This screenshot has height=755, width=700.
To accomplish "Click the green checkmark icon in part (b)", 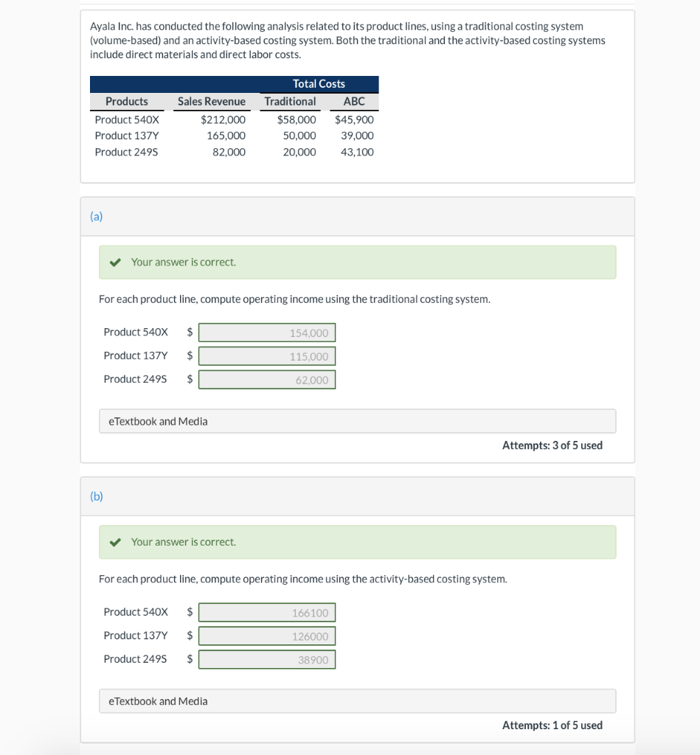I will coord(115,542).
